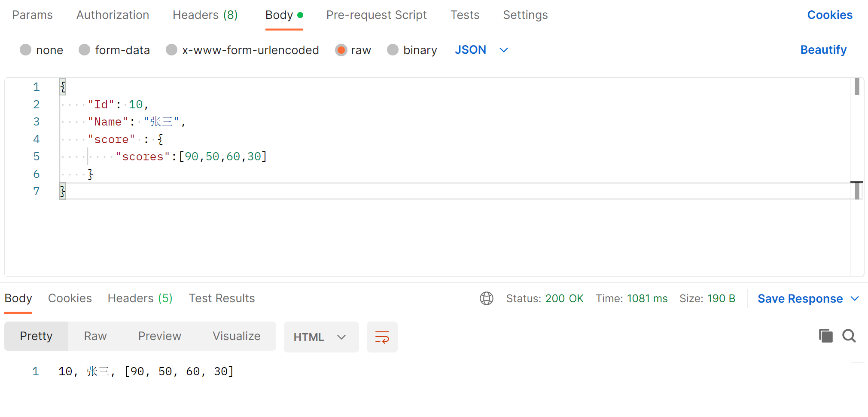The width and height of the screenshot is (868, 417).
Task: Open search in the response viewer
Action: [849, 336]
